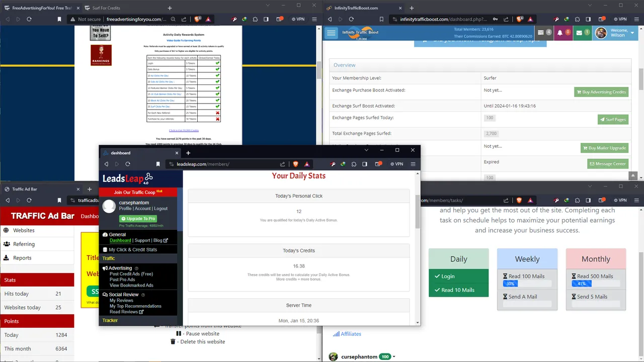Click the Read 100 Mails 30% progress bar
Image resolution: width=644 pixels, height=362 pixels.
[x=527, y=284]
